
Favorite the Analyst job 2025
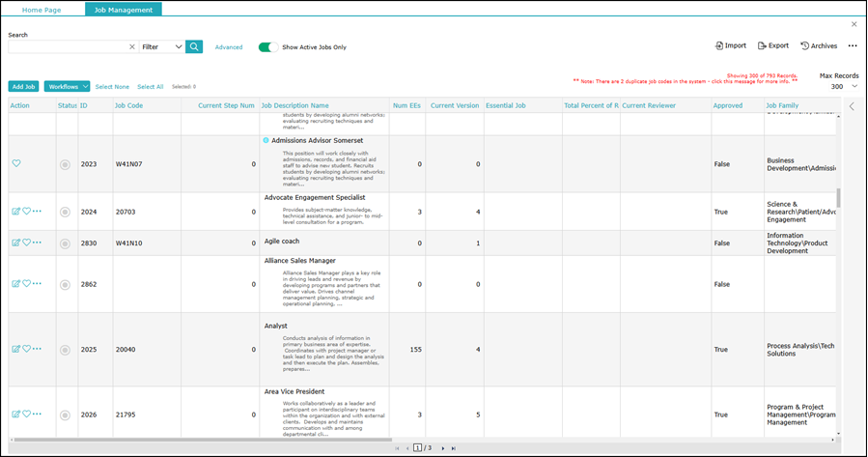[27, 349]
